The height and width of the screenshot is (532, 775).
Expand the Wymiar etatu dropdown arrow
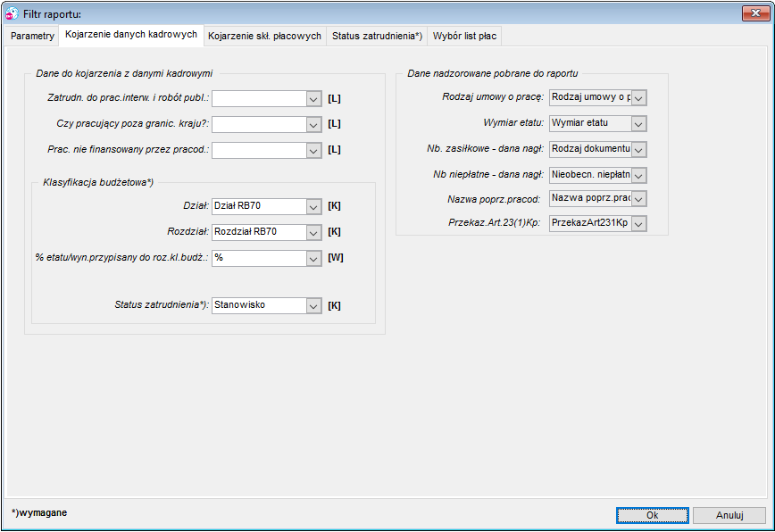(x=638, y=123)
